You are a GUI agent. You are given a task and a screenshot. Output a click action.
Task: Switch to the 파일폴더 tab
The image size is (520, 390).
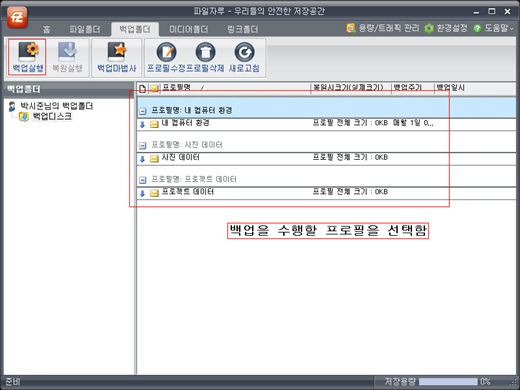(85, 29)
